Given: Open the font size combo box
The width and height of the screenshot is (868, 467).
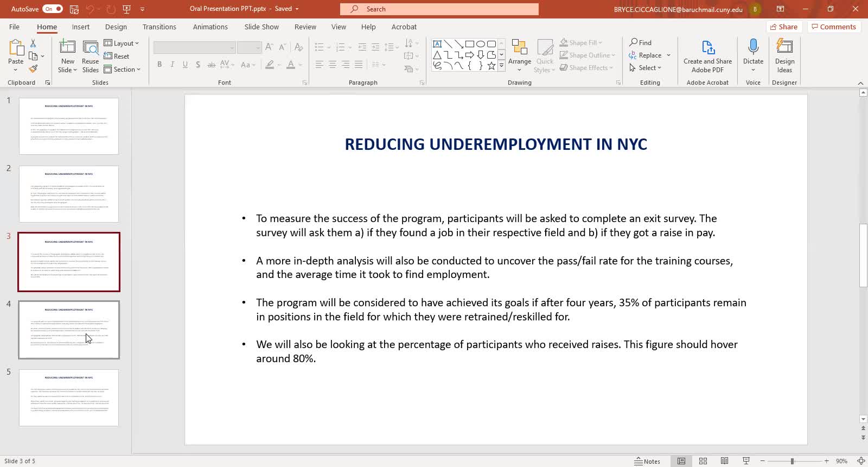Looking at the screenshot, I should point(249,48).
